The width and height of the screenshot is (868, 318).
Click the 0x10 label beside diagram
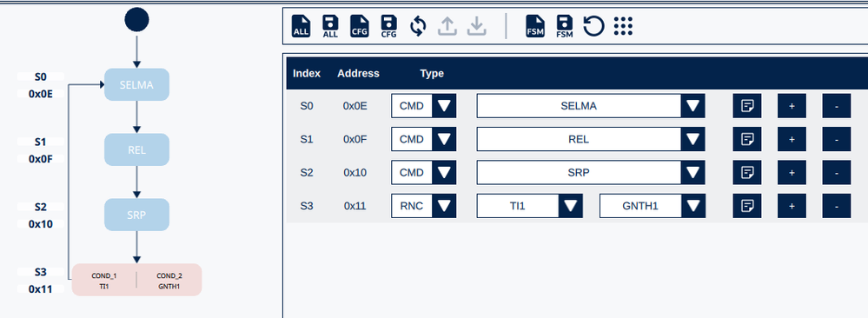41,224
